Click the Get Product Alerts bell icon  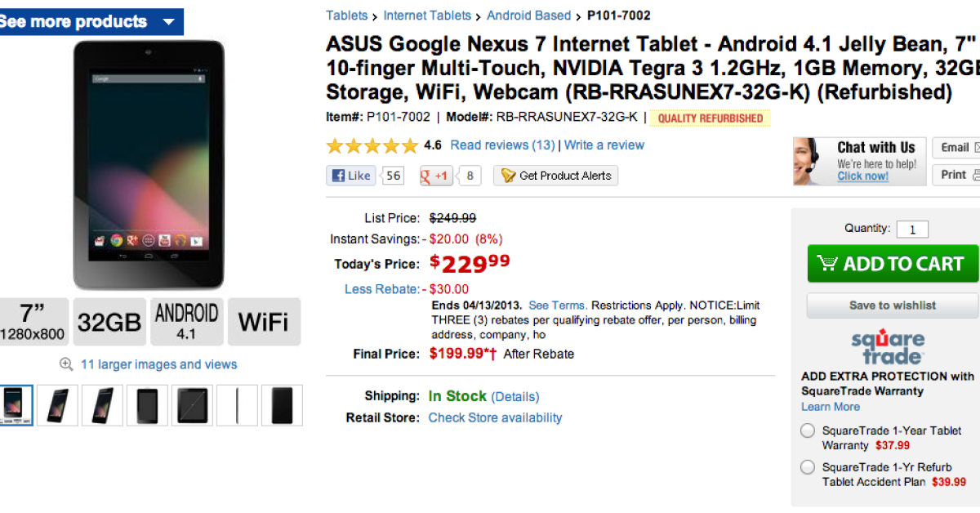click(508, 176)
